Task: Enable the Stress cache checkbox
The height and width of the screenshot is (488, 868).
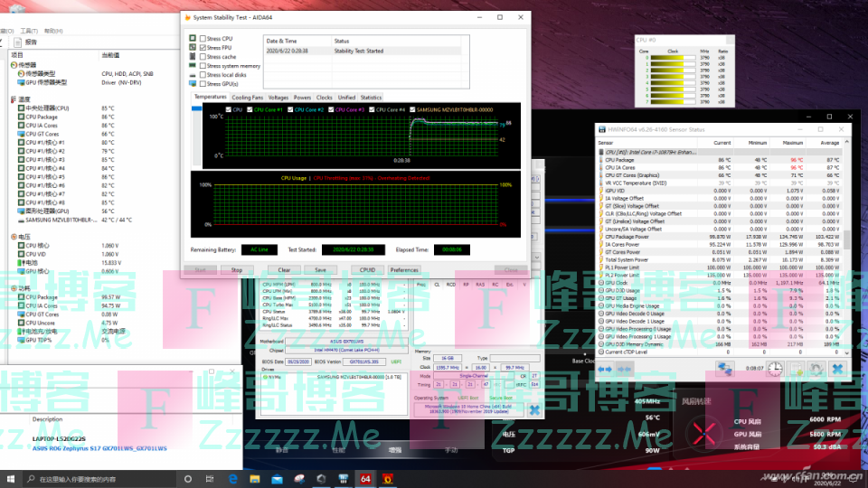Action: 203,56
